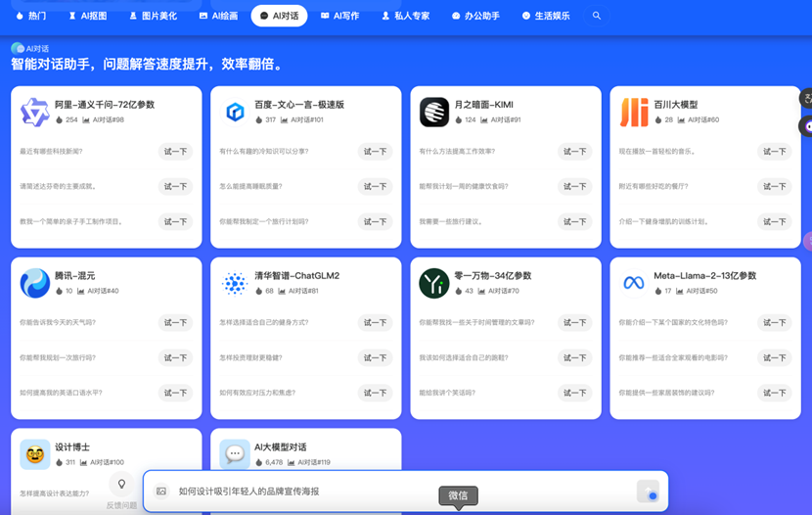Click the 百川大模型 logo icon
The height and width of the screenshot is (515, 812).
pyautogui.click(x=634, y=112)
